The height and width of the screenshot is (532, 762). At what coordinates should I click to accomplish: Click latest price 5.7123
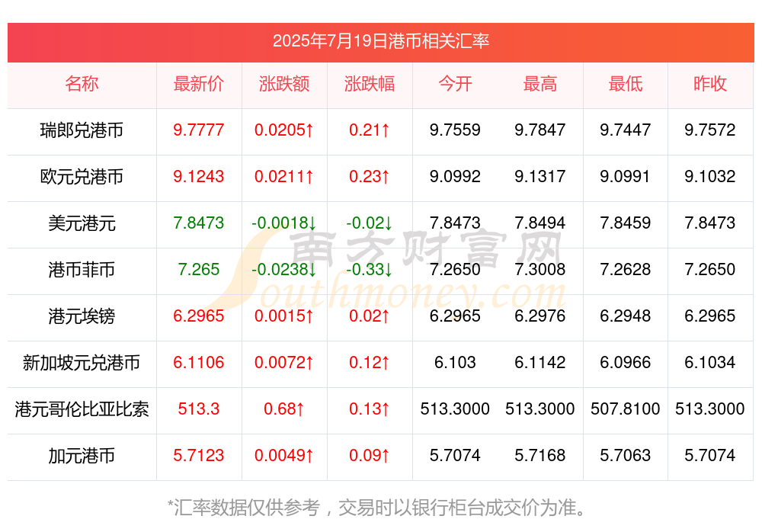pos(198,456)
